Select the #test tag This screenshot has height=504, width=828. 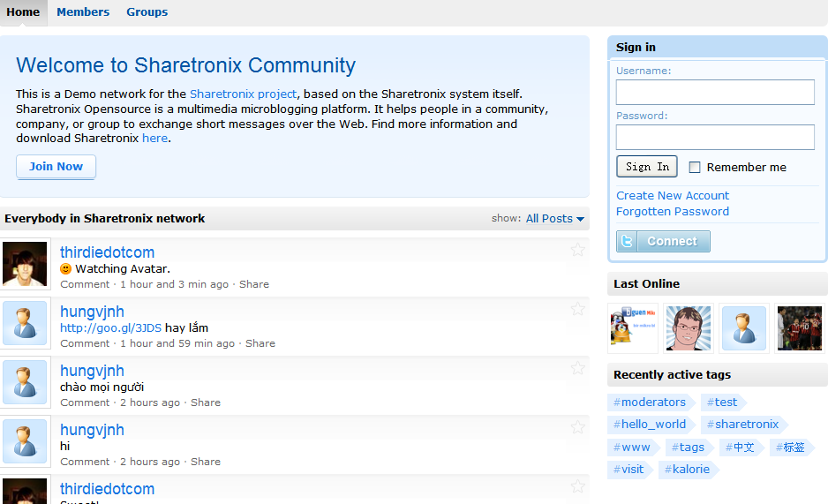[722, 402]
